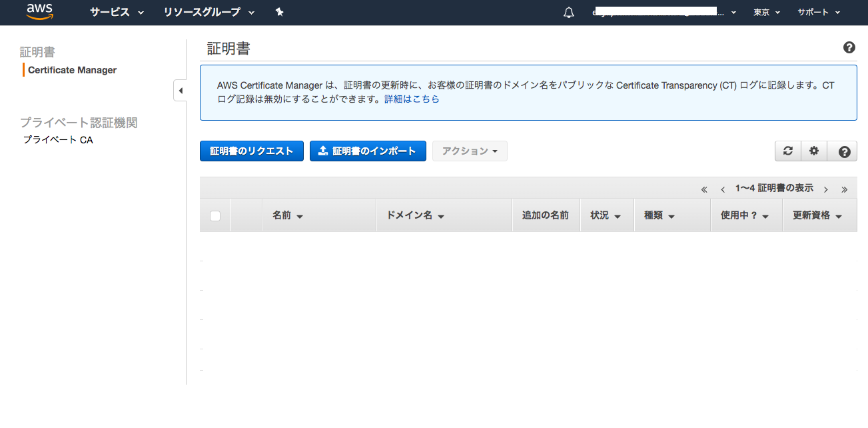Sort by the ドメイン名 column
Screen dimensions: 868x428
415,215
